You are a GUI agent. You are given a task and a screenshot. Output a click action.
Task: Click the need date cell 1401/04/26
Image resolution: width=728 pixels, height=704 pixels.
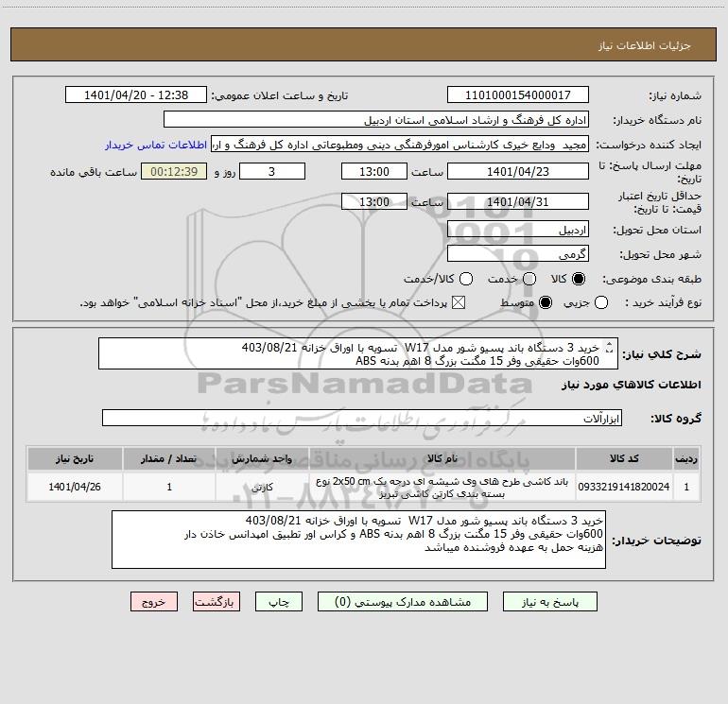click(x=75, y=487)
